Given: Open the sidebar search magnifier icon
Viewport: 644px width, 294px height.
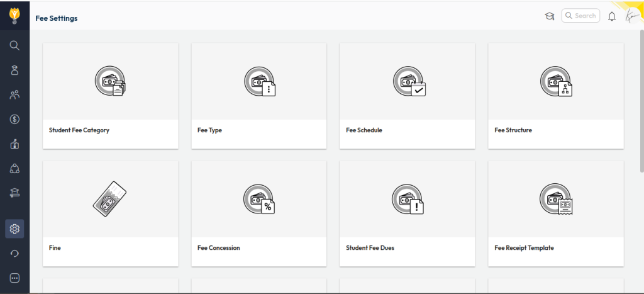Looking at the screenshot, I should [x=14, y=45].
